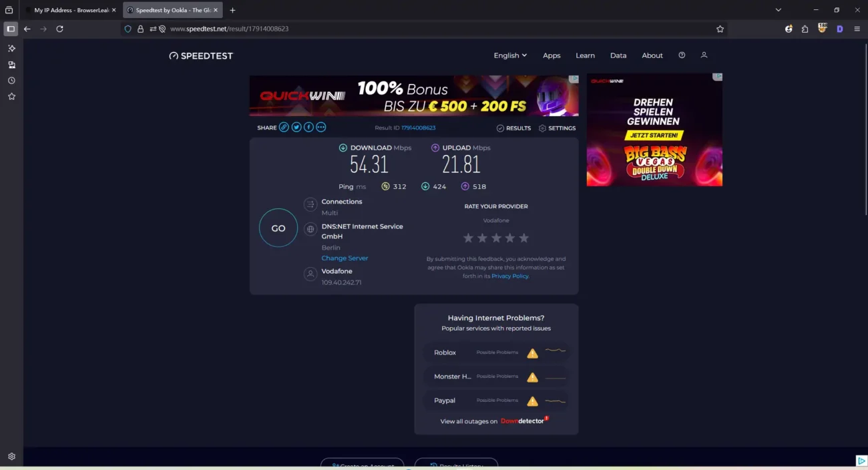868x470 pixels.
Task: Toggle the browser sidebar button
Action: 11,29
